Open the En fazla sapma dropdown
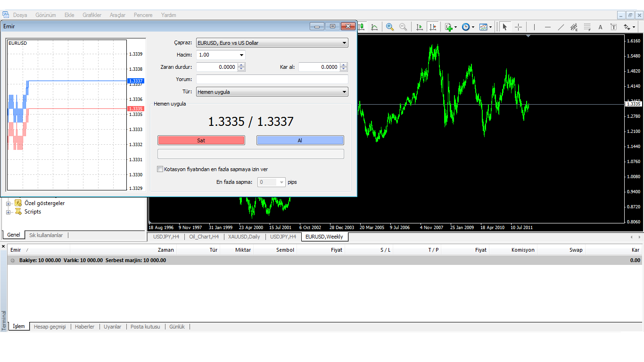The height and width of the screenshot is (362, 644). [272, 182]
